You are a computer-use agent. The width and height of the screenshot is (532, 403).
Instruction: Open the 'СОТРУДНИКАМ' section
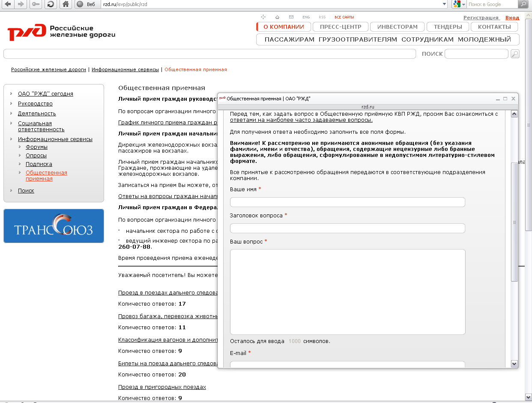[x=427, y=39]
